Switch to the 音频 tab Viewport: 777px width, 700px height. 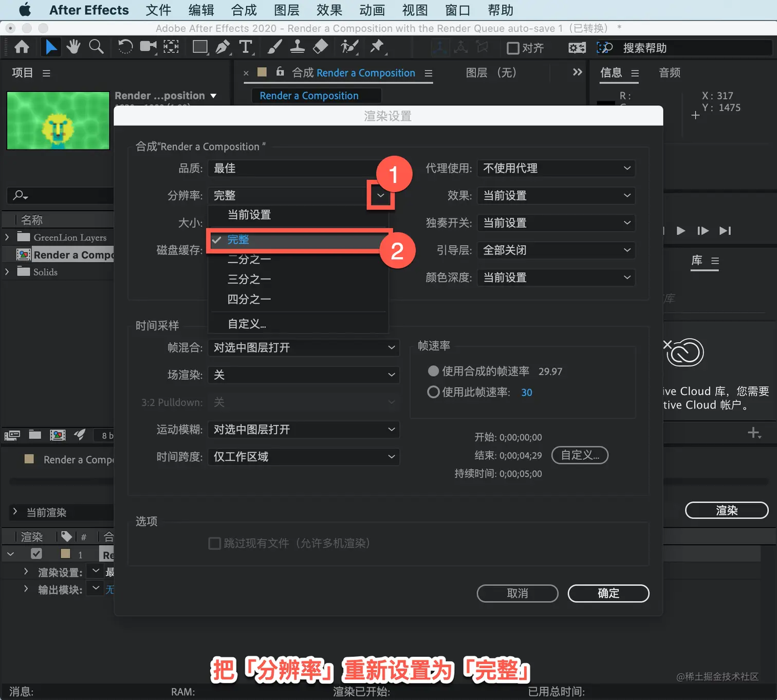pos(670,73)
